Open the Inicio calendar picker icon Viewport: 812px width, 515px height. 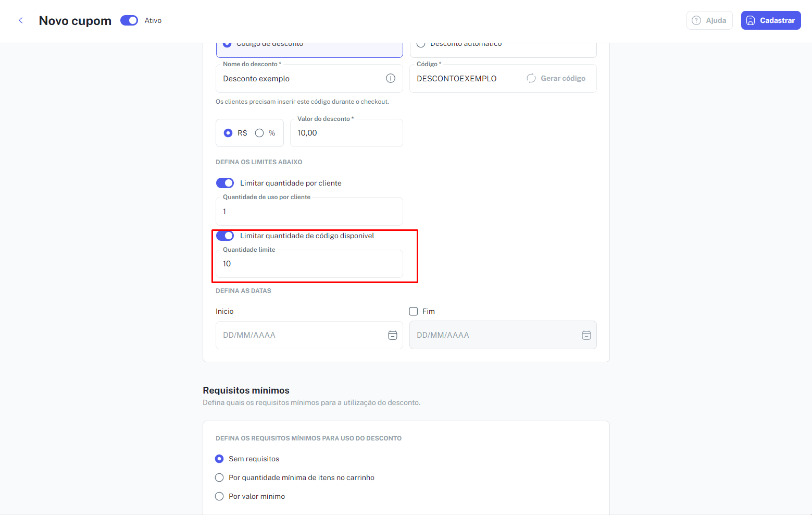pyautogui.click(x=393, y=335)
